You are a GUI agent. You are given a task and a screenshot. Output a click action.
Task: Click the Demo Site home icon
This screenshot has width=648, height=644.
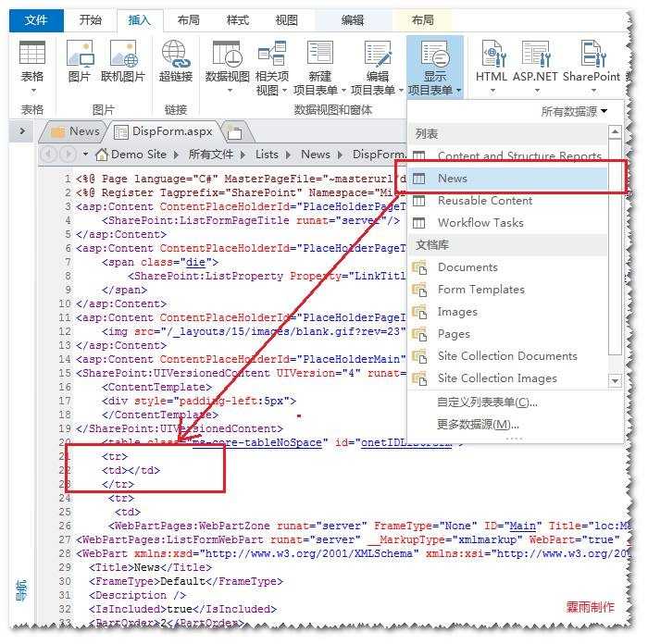tap(101, 155)
